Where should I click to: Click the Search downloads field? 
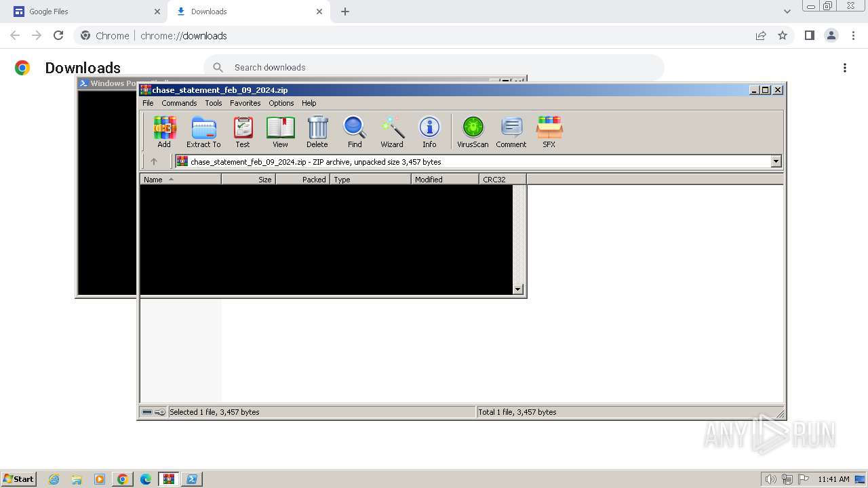point(434,67)
